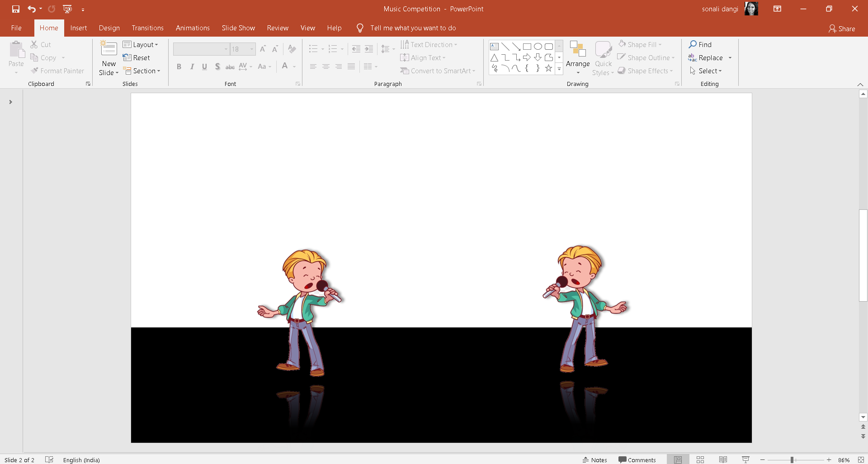Open the Select dropdown
The image size is (868, 464).
point(706,71)
